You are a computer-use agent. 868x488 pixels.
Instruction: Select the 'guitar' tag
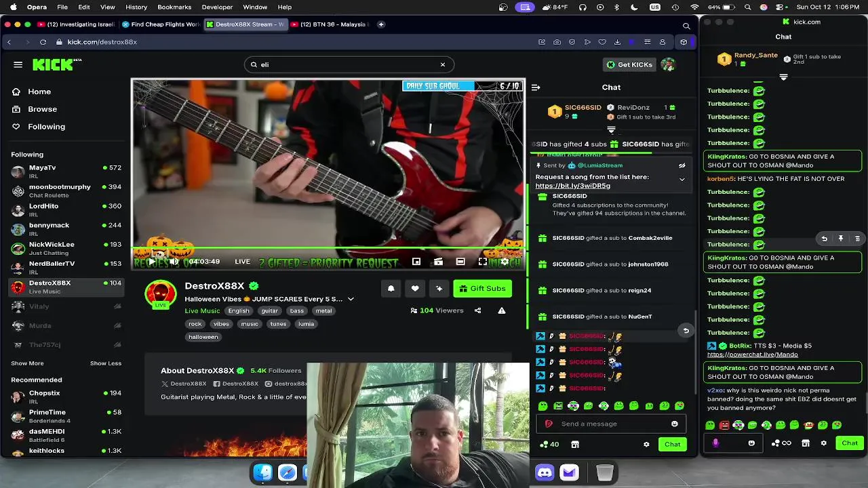(270, 310)
